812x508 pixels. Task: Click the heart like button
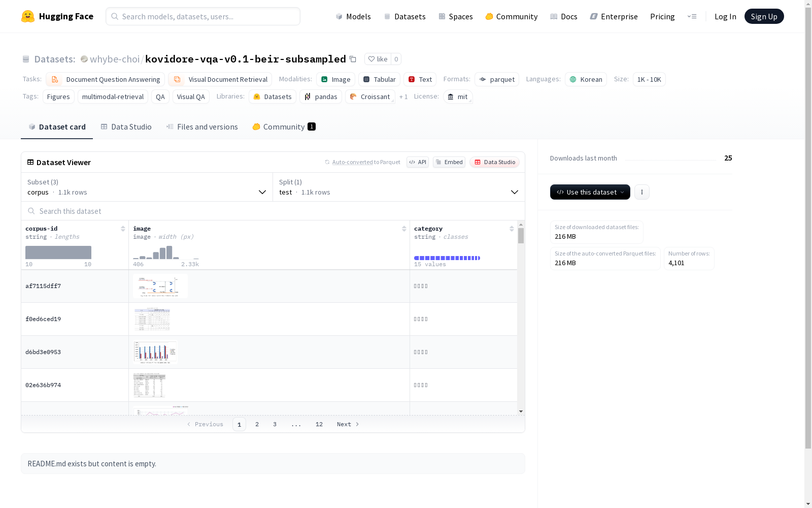(378, 59)
